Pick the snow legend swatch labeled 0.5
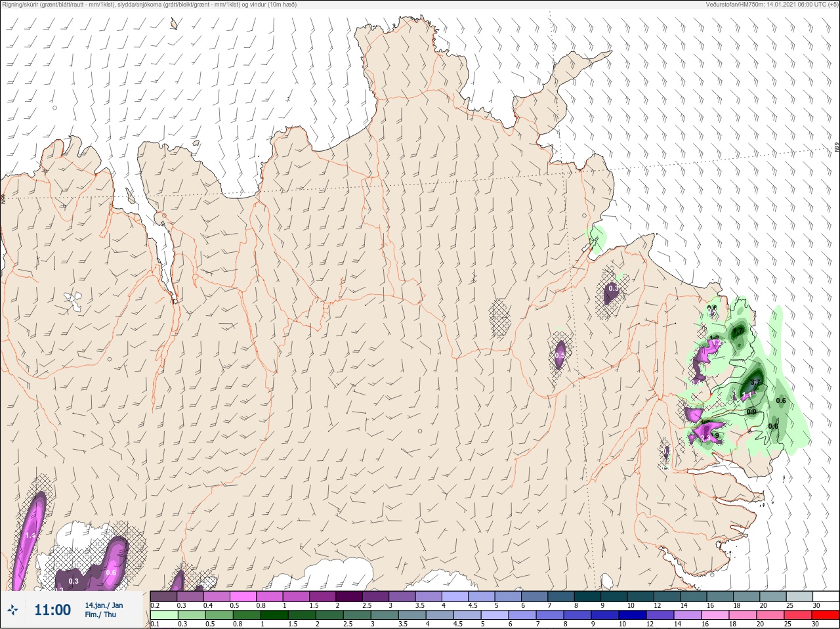 tap(243, 596)
